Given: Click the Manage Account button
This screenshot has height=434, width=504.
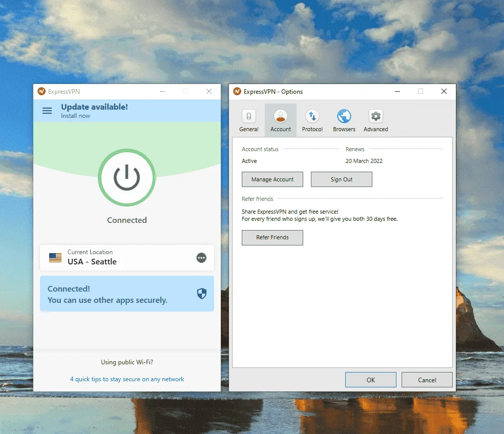Looking at the screenshot, I should click(272, 179).
